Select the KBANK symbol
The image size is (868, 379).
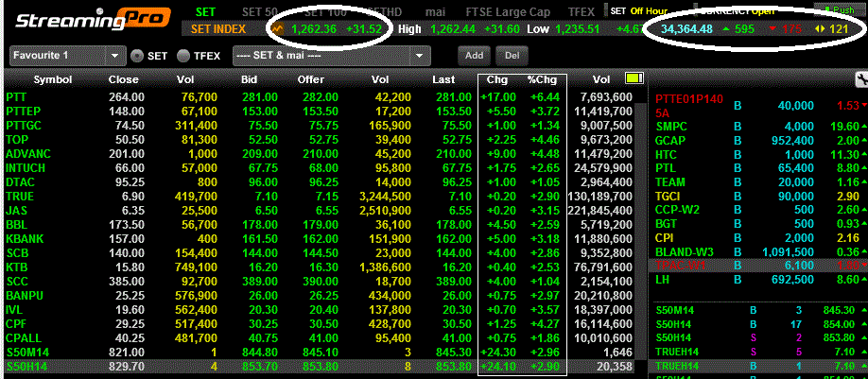click(x=25, y=239)
